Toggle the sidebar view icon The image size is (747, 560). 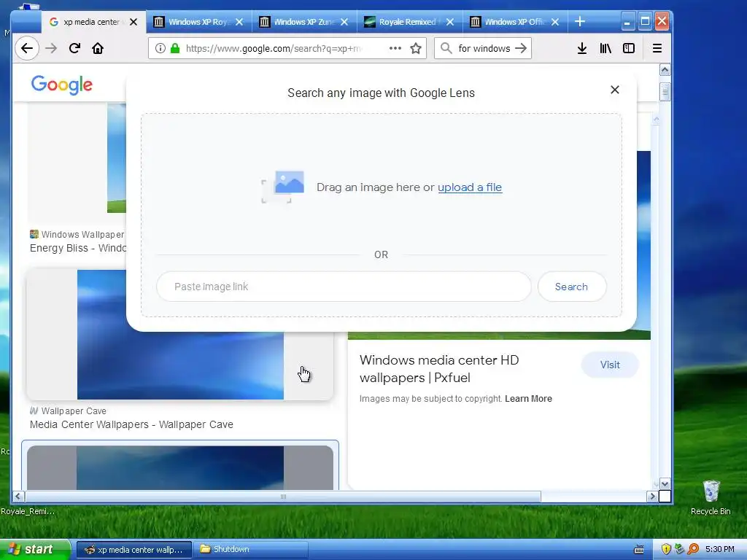[x=629, y=48]
